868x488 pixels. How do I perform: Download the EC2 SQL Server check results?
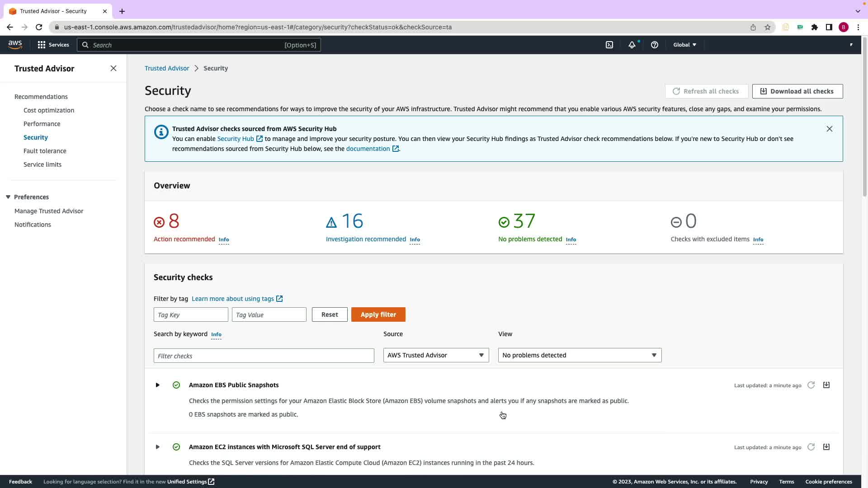point(826,447)
